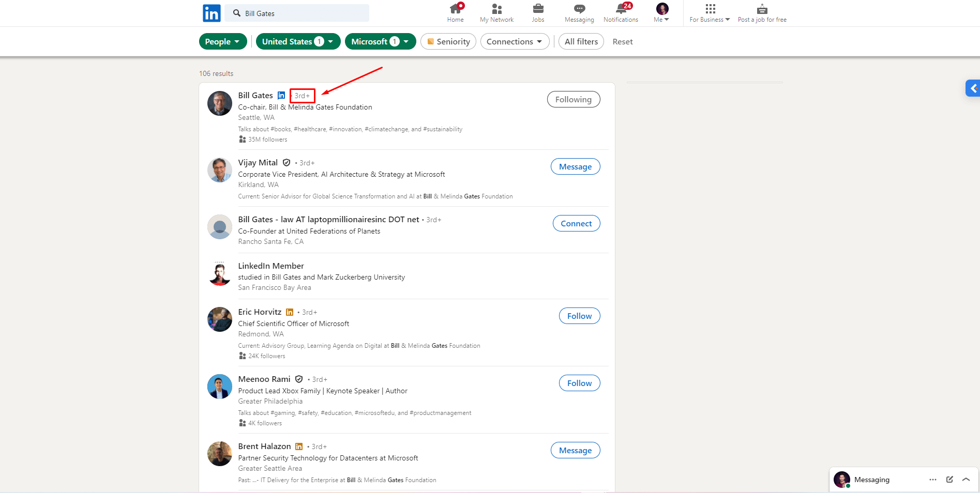Viewport: 980px width, 493px height.
Task: Open a new message with the compose icon
Action: tap(949, 480)
